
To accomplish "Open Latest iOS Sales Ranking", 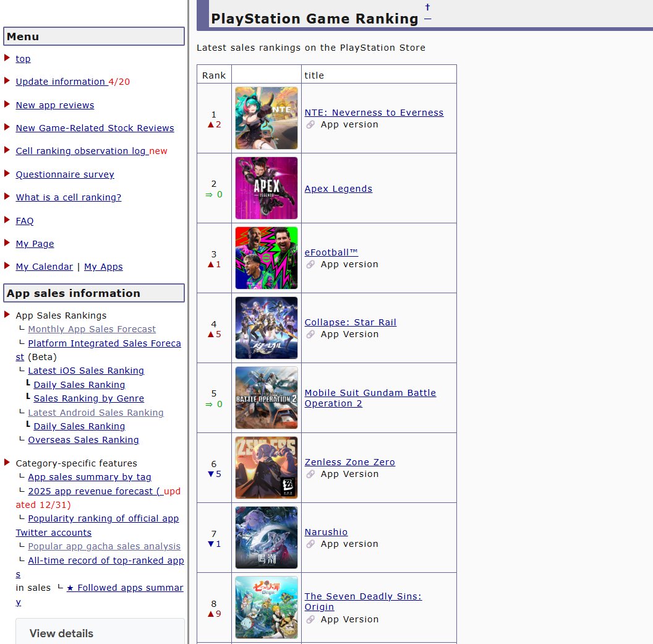I will pos(86,371).
